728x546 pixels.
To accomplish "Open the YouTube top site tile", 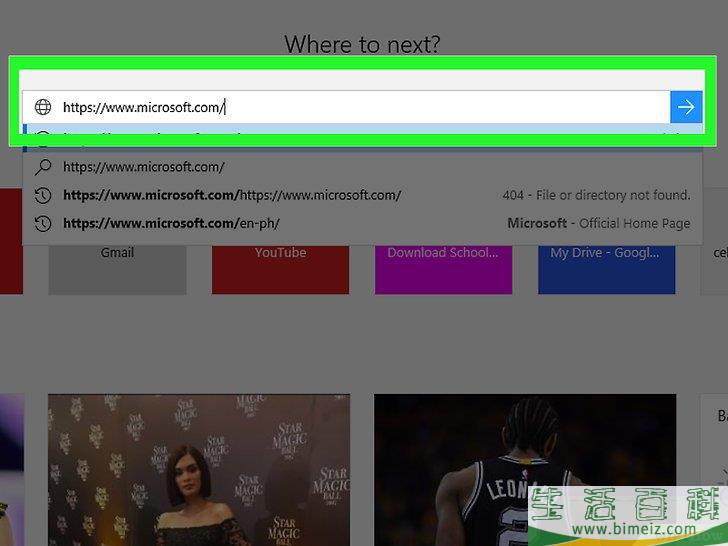I will point(280,269).
